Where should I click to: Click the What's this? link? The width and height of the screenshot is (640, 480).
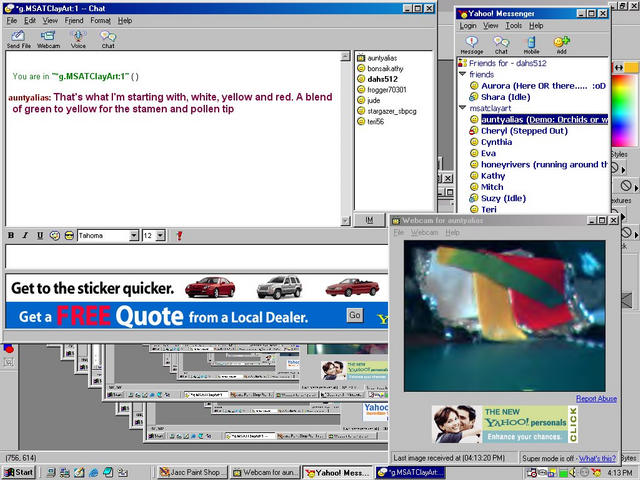pos(597,458)
